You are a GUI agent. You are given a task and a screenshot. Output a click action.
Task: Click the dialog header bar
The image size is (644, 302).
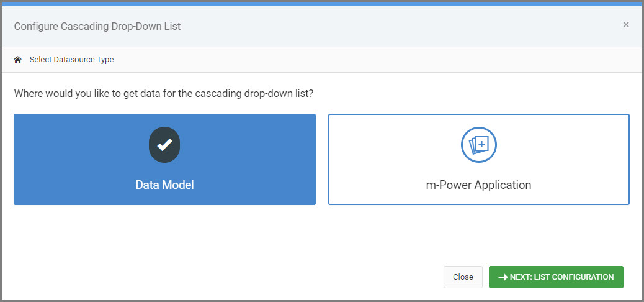pyautogui.click(x=322, y=26)
